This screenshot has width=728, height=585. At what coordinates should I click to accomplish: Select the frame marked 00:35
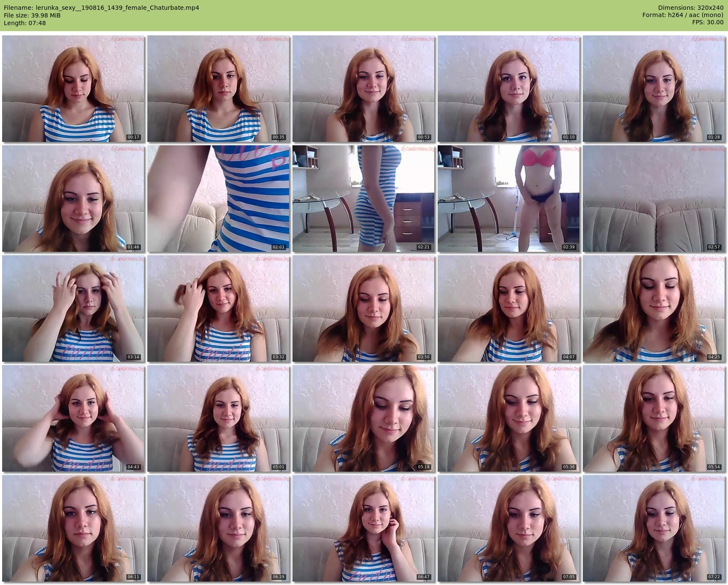point(218,89)
